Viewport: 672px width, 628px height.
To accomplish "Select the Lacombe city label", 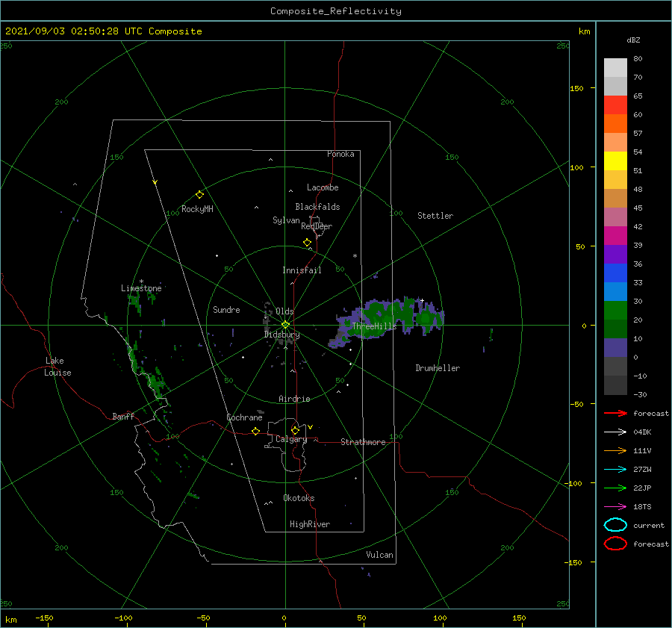I will [323, 187].
